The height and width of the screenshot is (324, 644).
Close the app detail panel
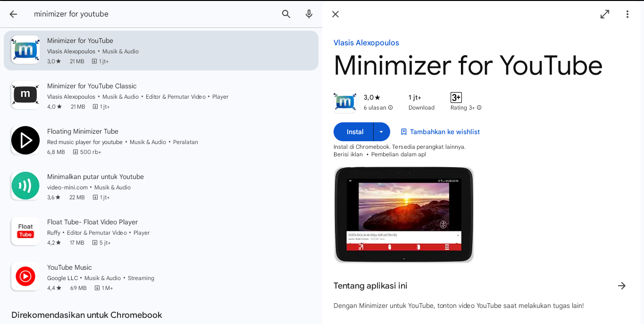(x=335, y=14)
